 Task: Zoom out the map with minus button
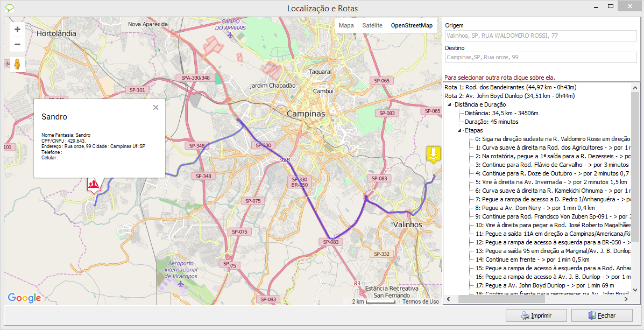click(x=17, y=45)
